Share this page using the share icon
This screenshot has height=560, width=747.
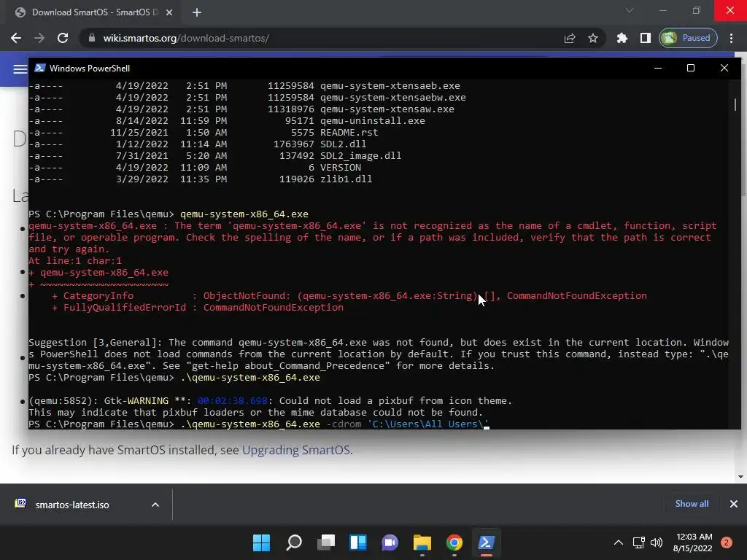pos(569,38)
